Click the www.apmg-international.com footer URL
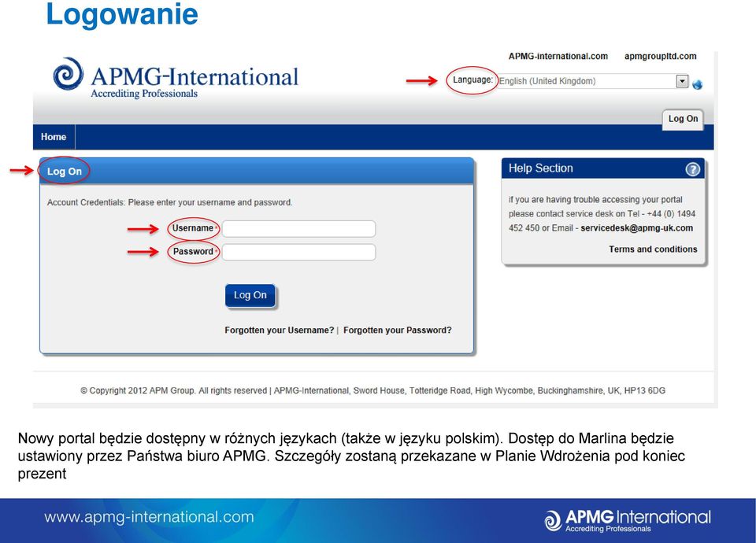756x543 pixels. (x=149, y=517)
